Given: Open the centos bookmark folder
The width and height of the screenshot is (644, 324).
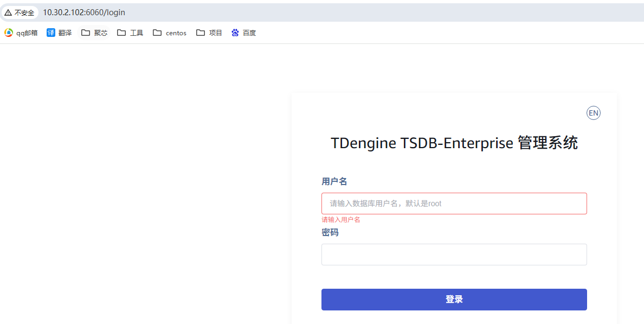Looking at the screenshot, I should [170, 33].
